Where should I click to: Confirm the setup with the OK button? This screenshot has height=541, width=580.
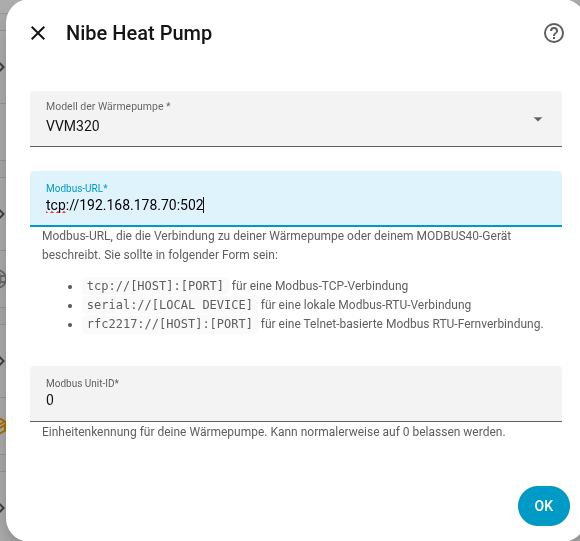[544, 506]
